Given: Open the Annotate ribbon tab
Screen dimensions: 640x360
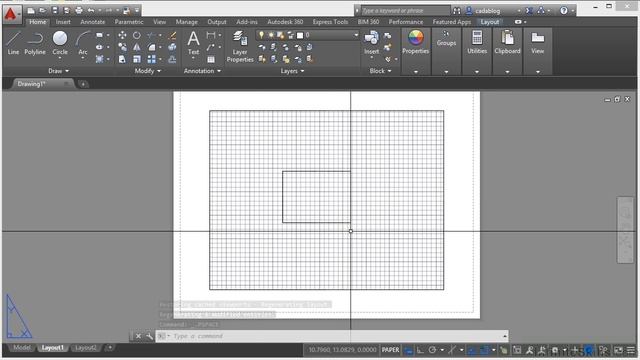Looking at the screenshot, I should (93, 22).
